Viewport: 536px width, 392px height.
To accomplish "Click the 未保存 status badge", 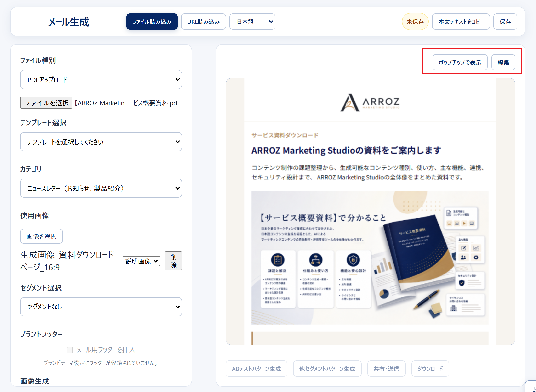I will pyautogui.click(x=415, y=22).
